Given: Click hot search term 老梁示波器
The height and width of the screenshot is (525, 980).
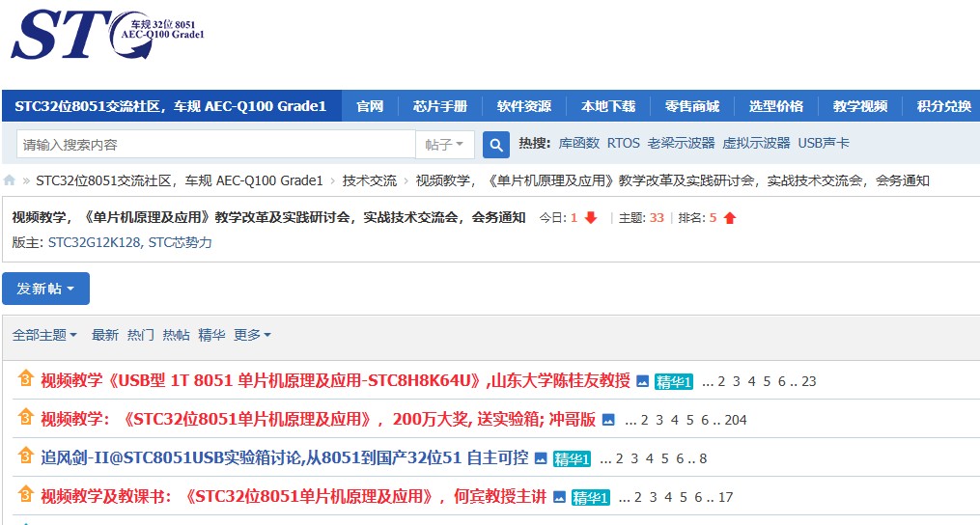Looking at the screenshot, I should tap(682, 143).
